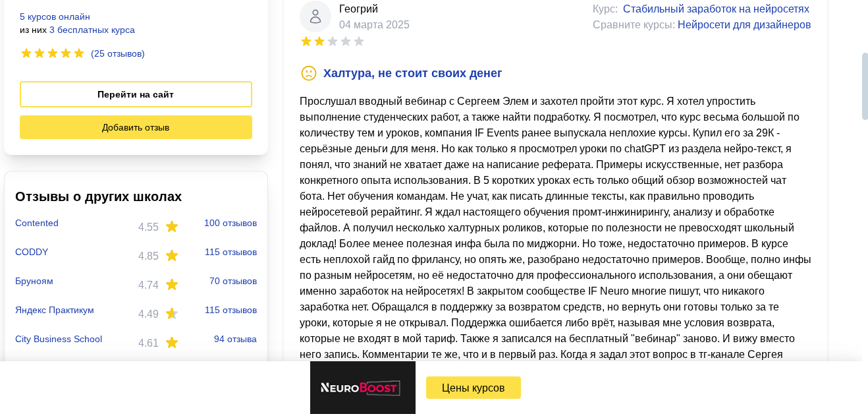
Task: Open '100 отзывов' for Contented
Action: [x=231, y=223]
